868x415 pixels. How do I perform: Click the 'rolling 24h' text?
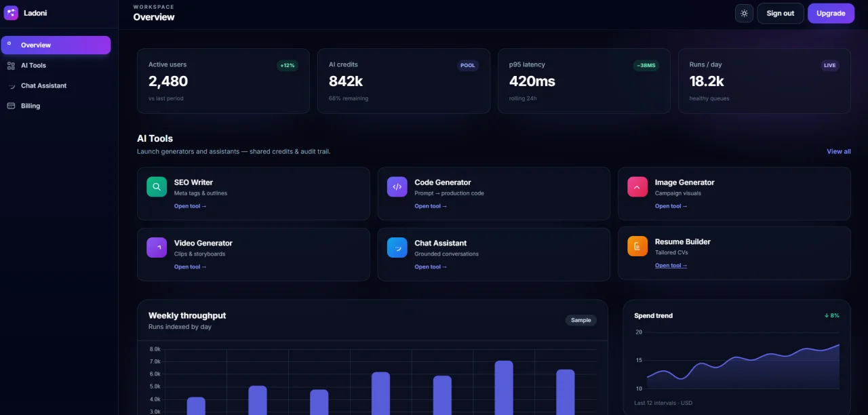pos(524,99)
